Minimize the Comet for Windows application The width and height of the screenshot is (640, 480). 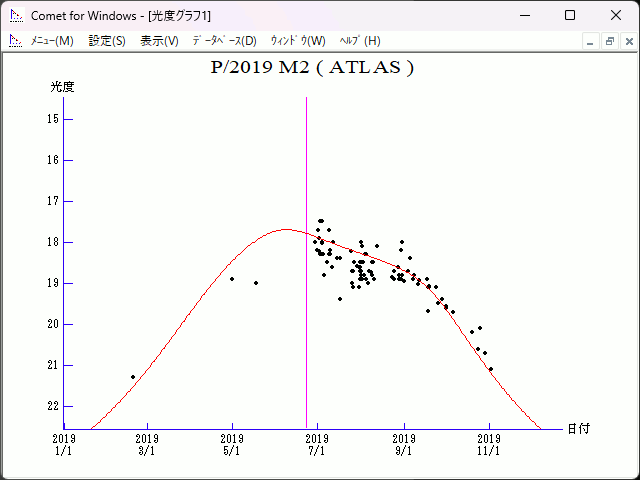(523, 15)
